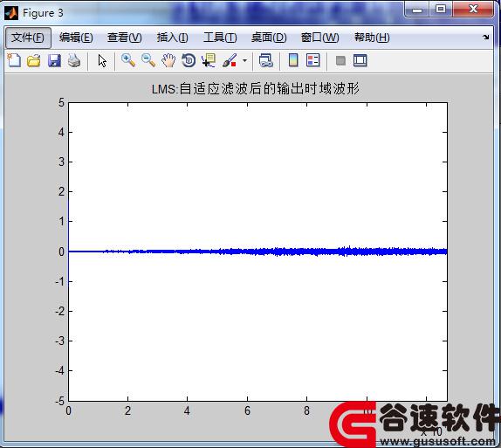The width and height of the screenshot is (501, 448).
Task: Select the Pan hand tool
Action: click(168, 60)
